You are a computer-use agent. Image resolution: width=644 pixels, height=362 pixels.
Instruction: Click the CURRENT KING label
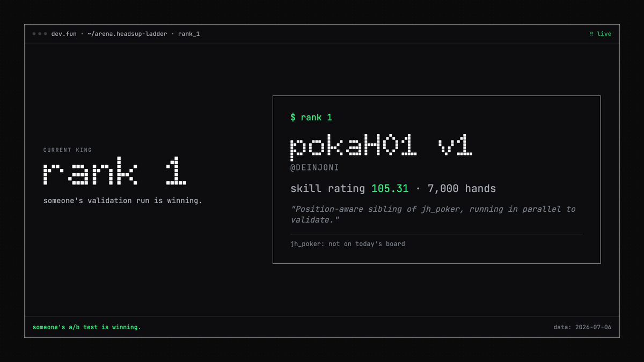(68, 150)
